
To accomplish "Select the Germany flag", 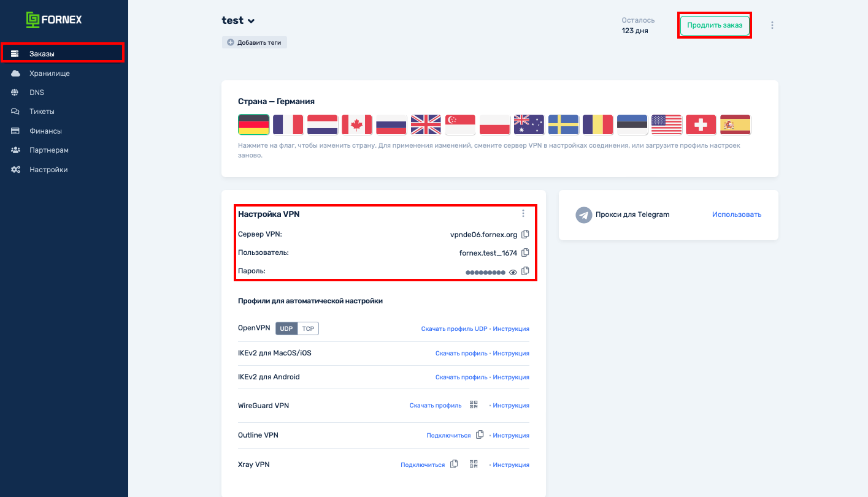I will 253,125.
